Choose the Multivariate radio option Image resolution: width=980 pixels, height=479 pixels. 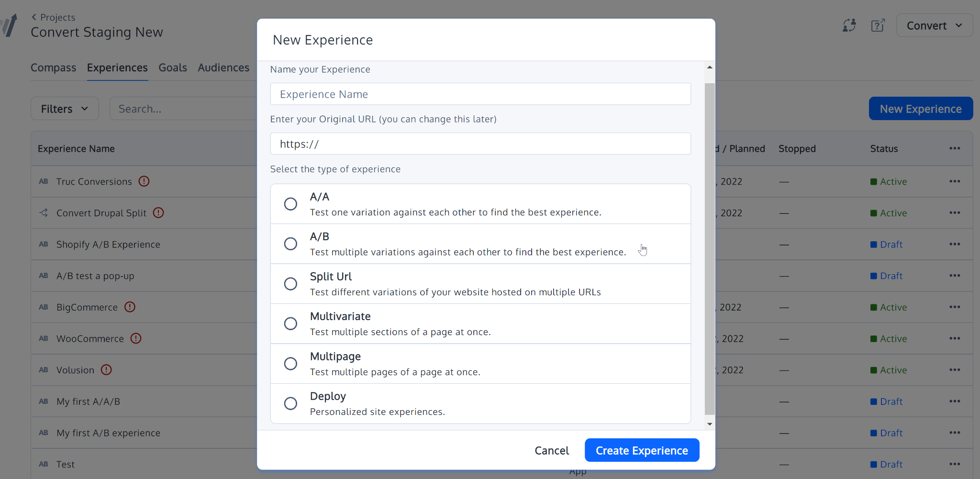pyautogui.click(x=290, y=323)
